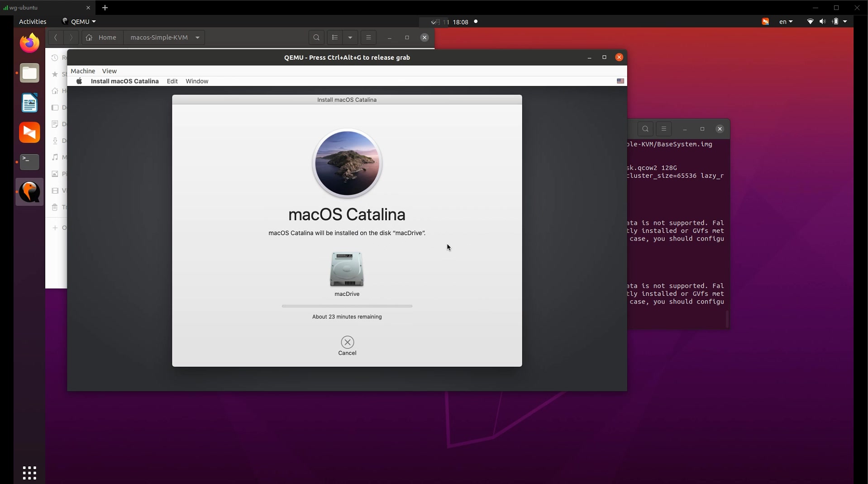Click the Music icon in Files sidebar
868x484 pixels.
tap(55, 157)
